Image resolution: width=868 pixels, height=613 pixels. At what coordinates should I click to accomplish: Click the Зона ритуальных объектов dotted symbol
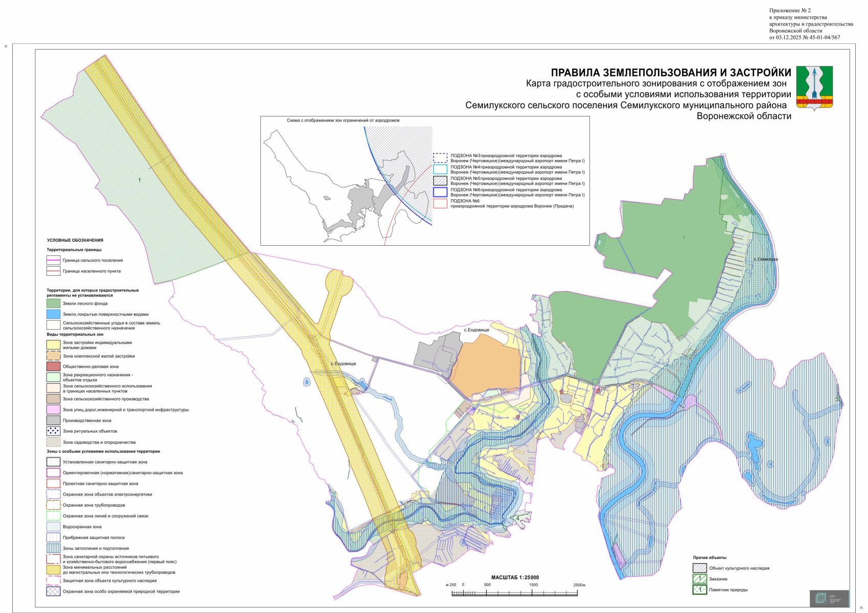coord(53,431)
